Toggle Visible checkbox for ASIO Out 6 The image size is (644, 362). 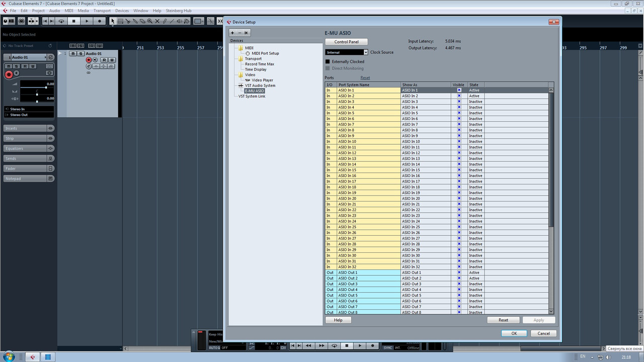point(459,301)
